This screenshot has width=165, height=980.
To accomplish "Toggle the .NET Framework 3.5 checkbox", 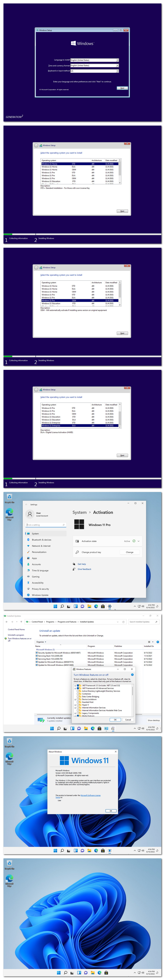I will [x=78, y=685].
